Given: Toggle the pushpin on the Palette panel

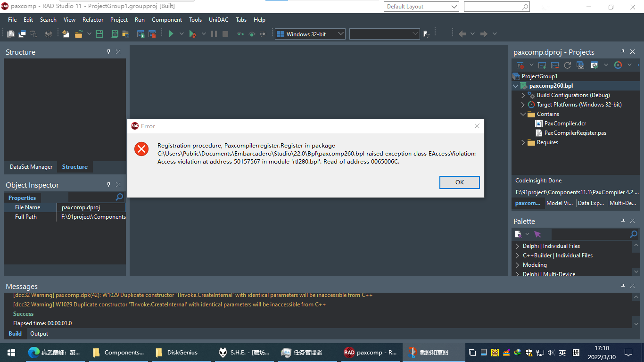Looking at the screenshot, I should point(623,221).
